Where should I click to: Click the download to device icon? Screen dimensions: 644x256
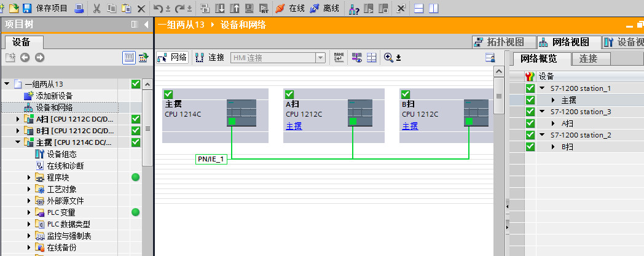click(220, 8)
